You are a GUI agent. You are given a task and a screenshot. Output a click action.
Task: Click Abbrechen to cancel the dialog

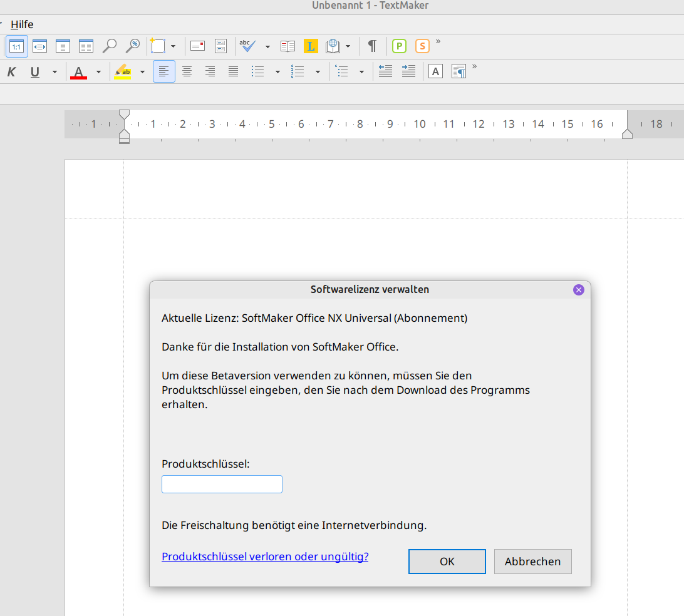[x=532, y=562]
